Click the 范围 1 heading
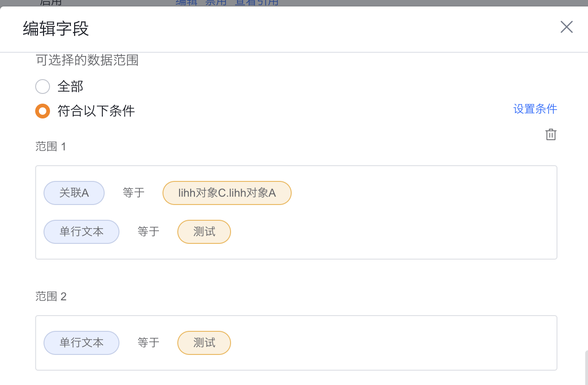Viewport: 588px width, 385px height. pyautogui.click(x=51, y=147)
